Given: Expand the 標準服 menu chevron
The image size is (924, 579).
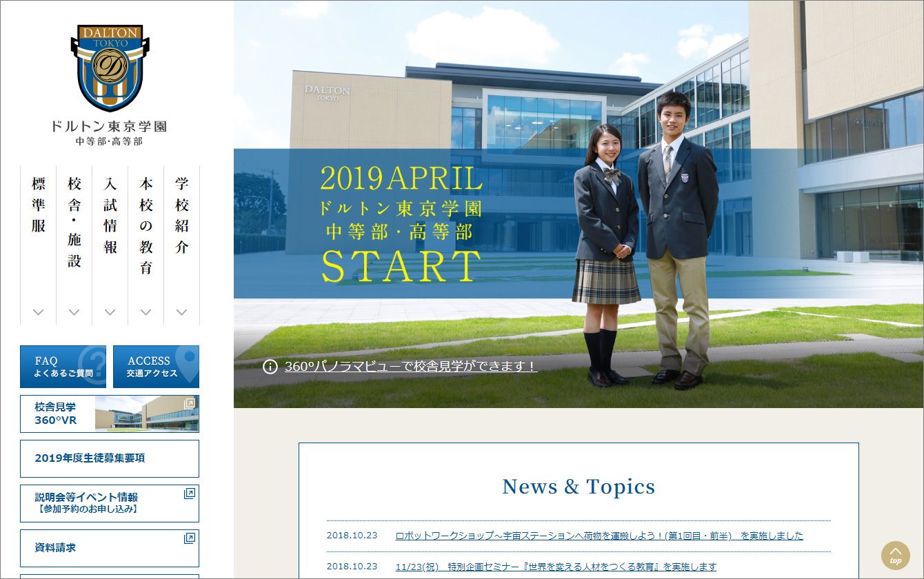Looking at the screenshot, I should 39,312.
